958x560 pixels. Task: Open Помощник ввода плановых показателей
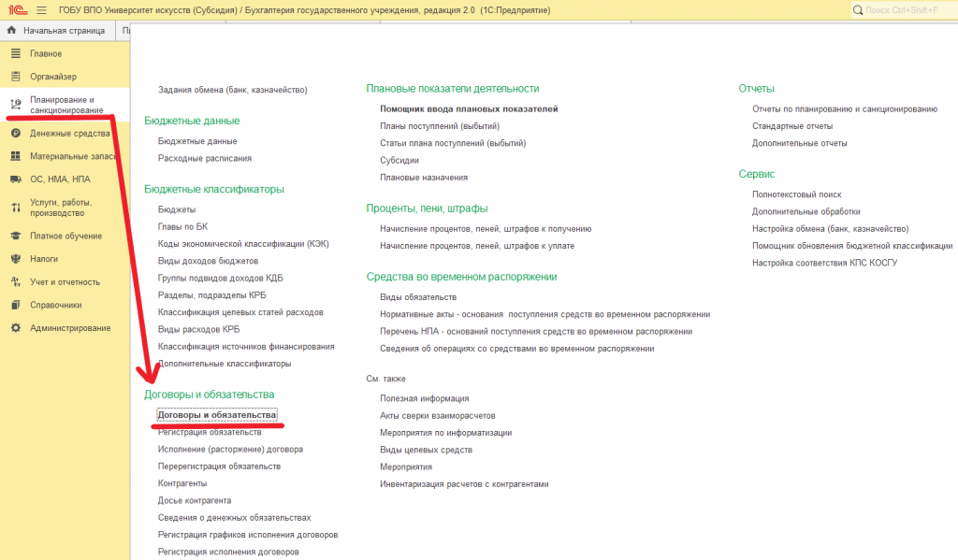[x=469, y=108]
